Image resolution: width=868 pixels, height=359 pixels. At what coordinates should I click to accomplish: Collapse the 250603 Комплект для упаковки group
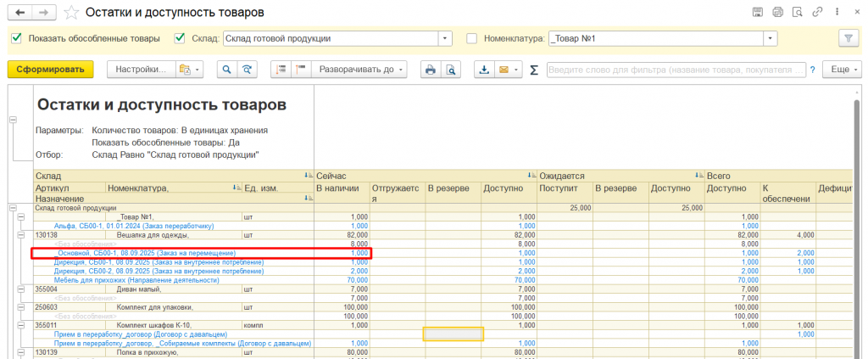click(x=21, y=307)
